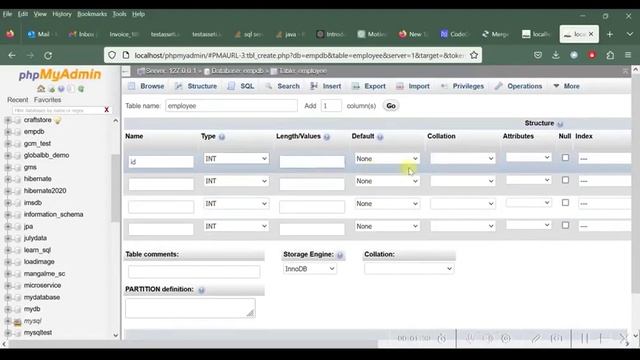Open the Structure tab

tap(196, 86)
